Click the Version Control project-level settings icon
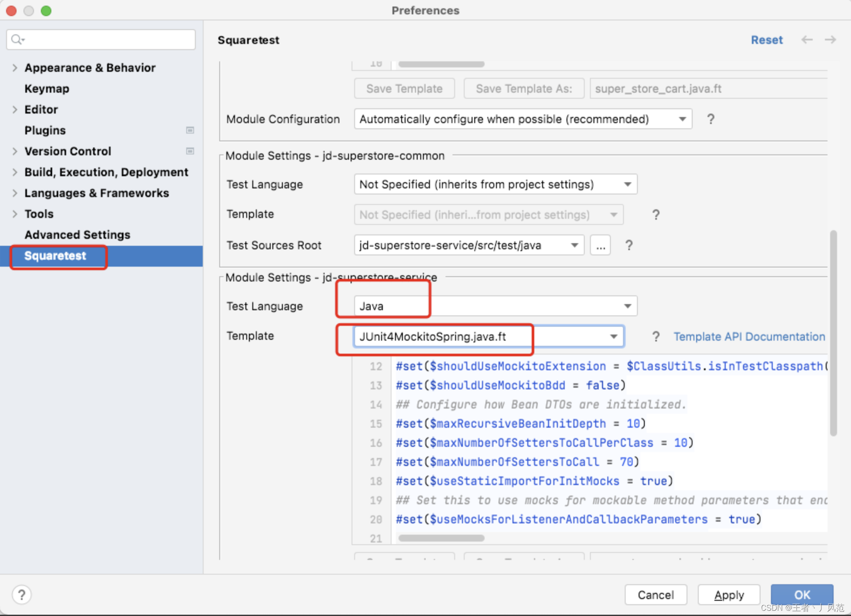The height and width of the screenshot is (616, 851). tap(190, 151)
